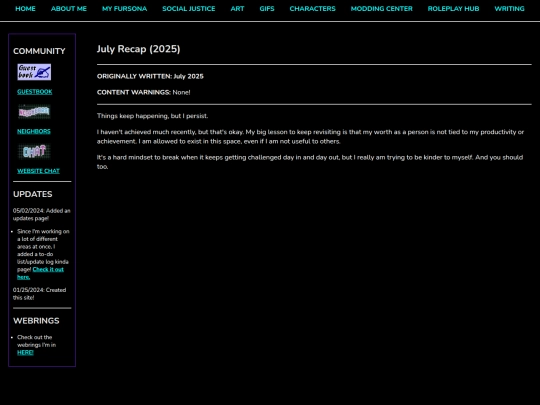Open the WRITING section
Viewport: 540px width, 405px height.
[509, 9]
